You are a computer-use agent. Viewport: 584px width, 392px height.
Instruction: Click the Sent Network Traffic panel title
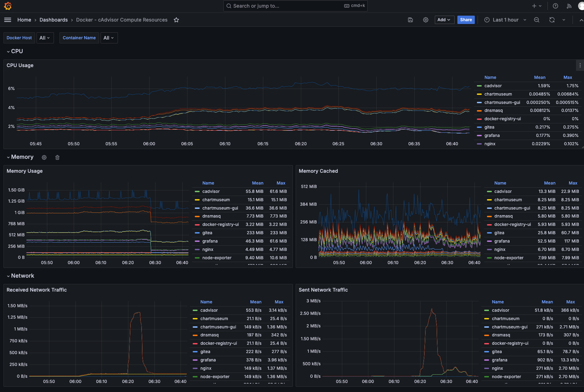[323, 290]
